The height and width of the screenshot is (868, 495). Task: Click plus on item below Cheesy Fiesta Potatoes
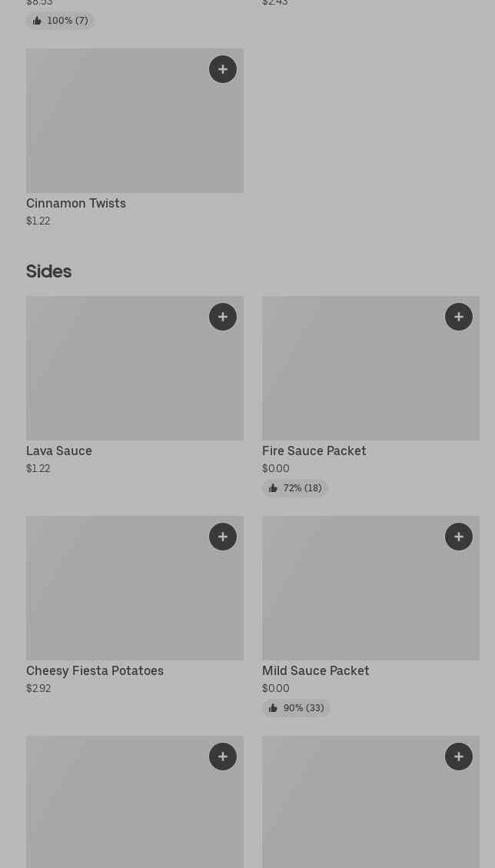click(x=223, y=757)
